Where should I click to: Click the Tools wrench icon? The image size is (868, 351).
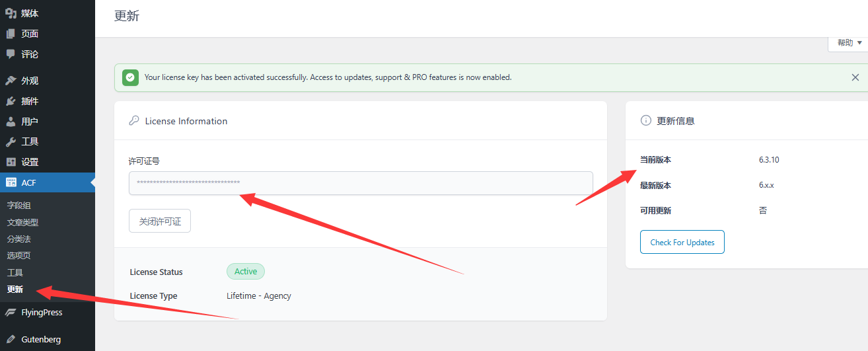click(11, 141)
